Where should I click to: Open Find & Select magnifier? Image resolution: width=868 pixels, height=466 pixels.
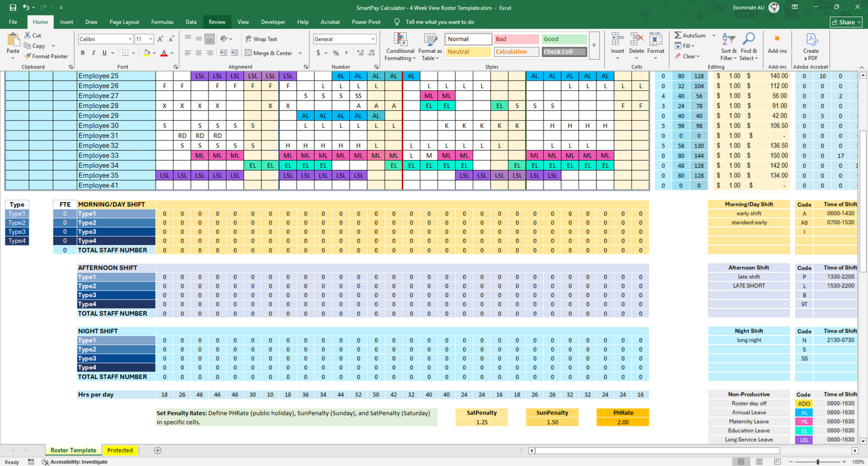tap(748, 46)
